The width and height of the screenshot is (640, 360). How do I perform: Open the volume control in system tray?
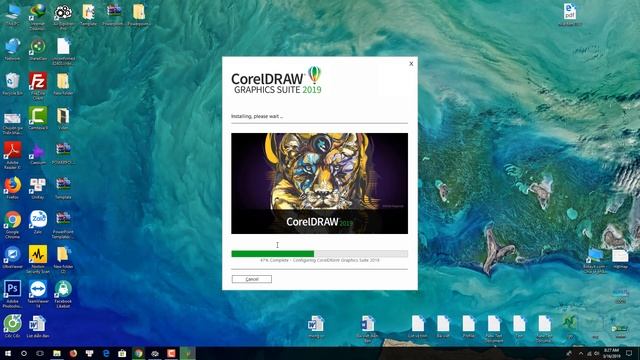tap(596, 353)
